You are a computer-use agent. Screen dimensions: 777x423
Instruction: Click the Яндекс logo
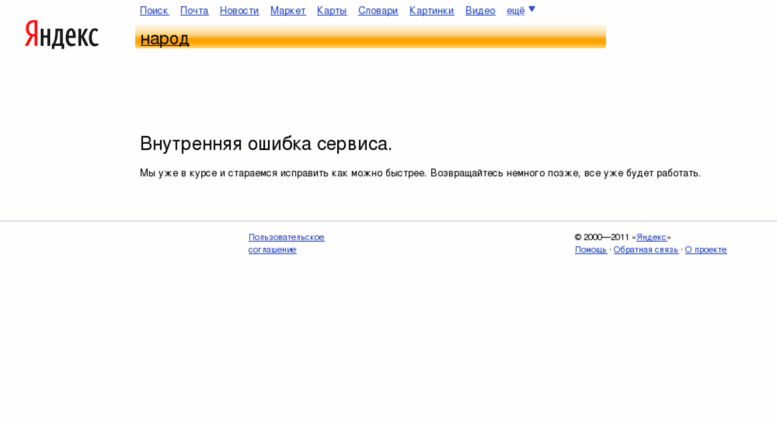(x=62, y=35)
